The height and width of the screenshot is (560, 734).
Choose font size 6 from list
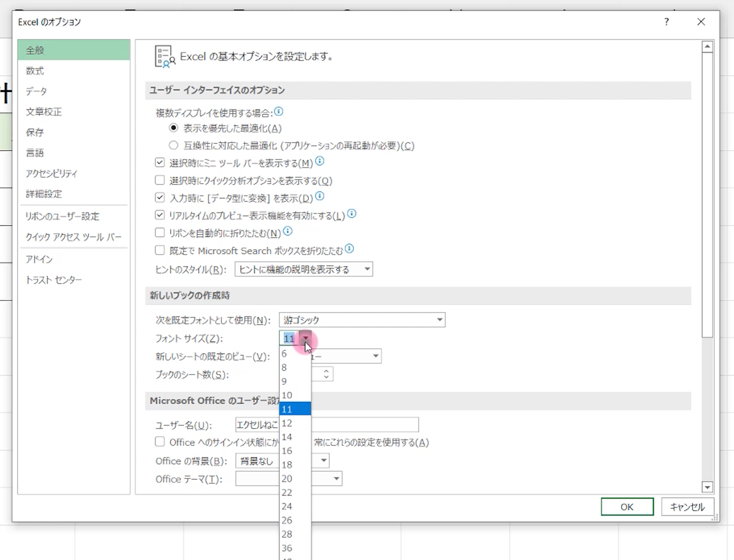(295, 354)
